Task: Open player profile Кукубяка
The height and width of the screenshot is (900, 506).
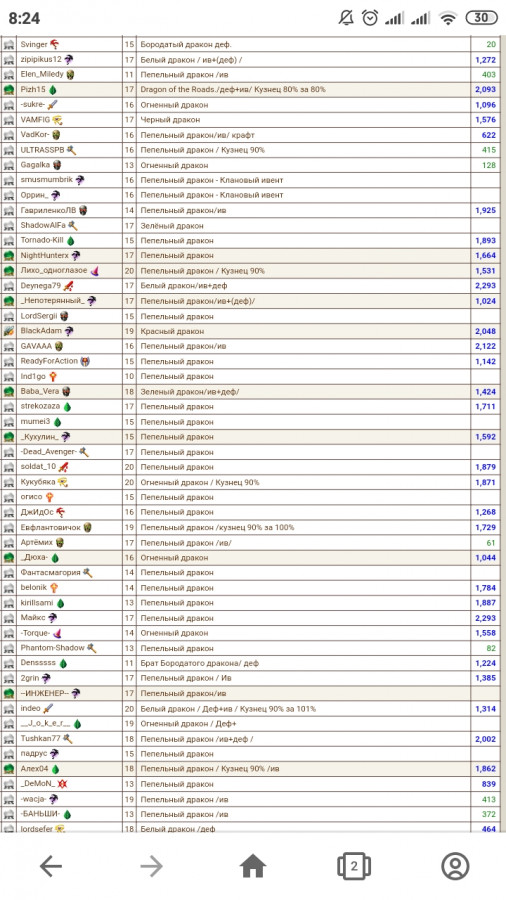Action: pos(38,482)
